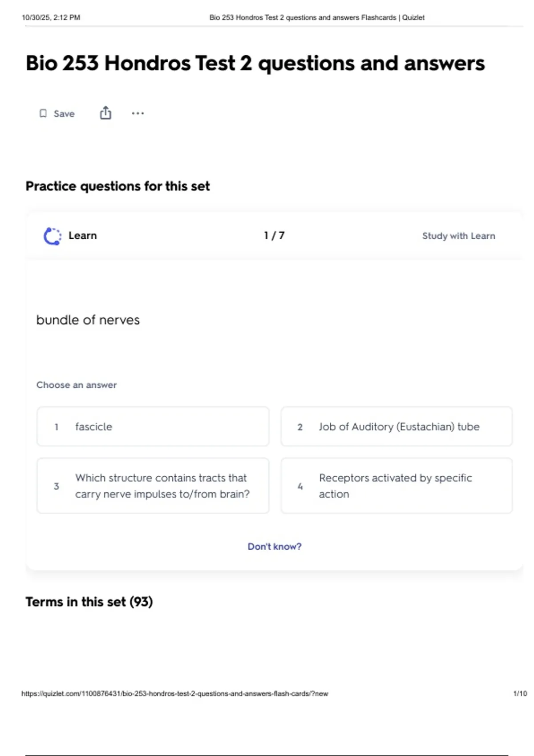Click the number 4 badge on the answer option
The image size is (534, 756).
(x=300, y=486)
